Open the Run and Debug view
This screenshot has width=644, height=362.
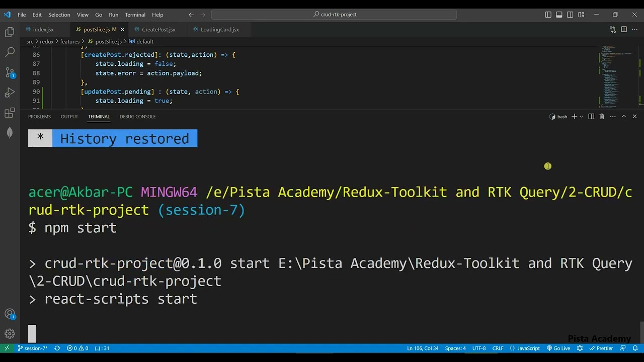click(x=10, y=93)
